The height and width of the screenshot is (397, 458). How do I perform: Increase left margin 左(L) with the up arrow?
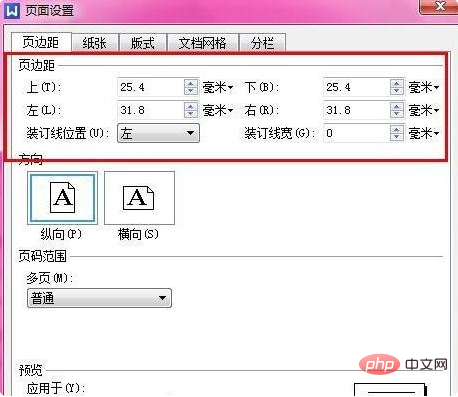tap(191, 106)
